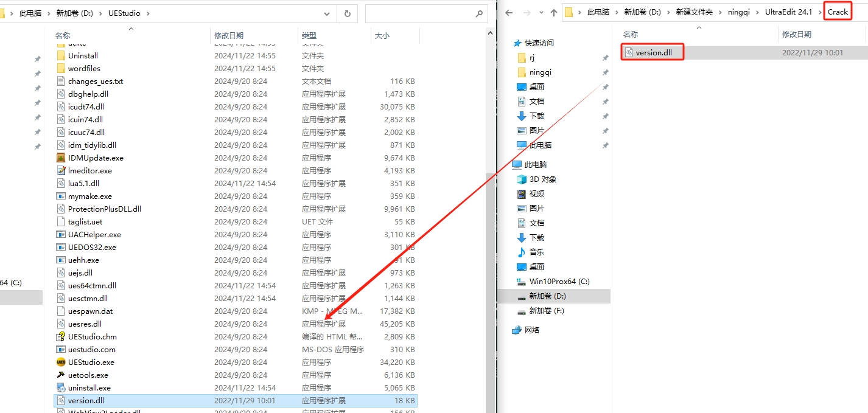
Task: Click the search box in left window
Action: point(426,13)
